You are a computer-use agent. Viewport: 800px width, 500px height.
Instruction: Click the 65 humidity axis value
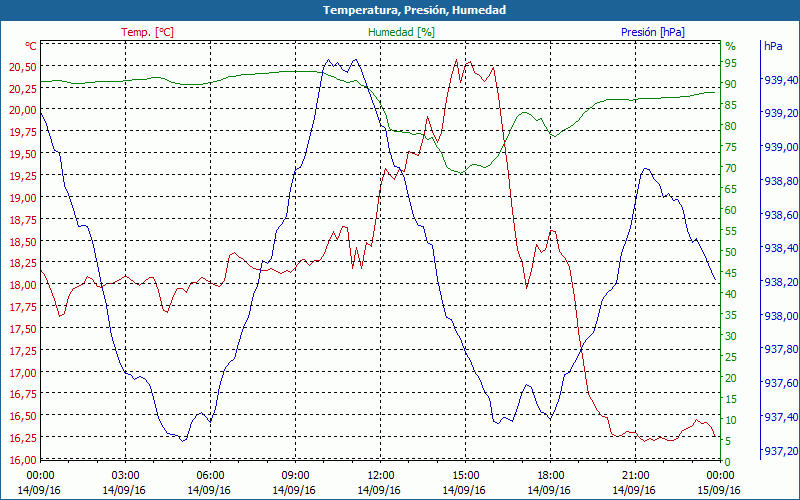pyautogui.click(x=731, y=189)
